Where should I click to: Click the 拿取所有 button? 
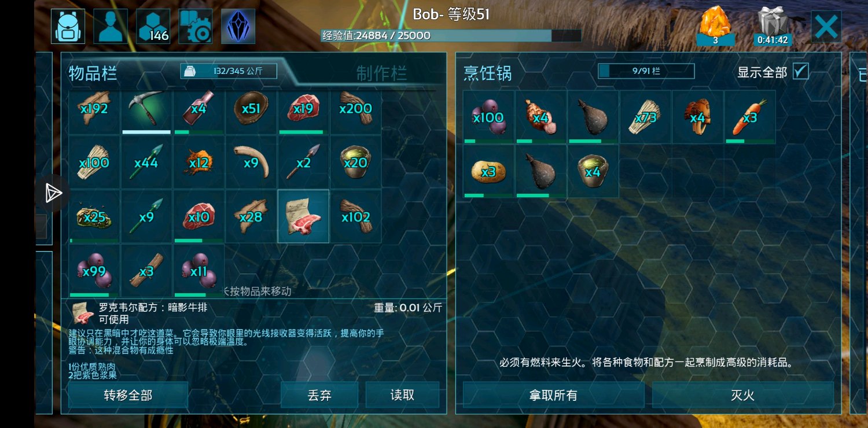coord(553,395)
